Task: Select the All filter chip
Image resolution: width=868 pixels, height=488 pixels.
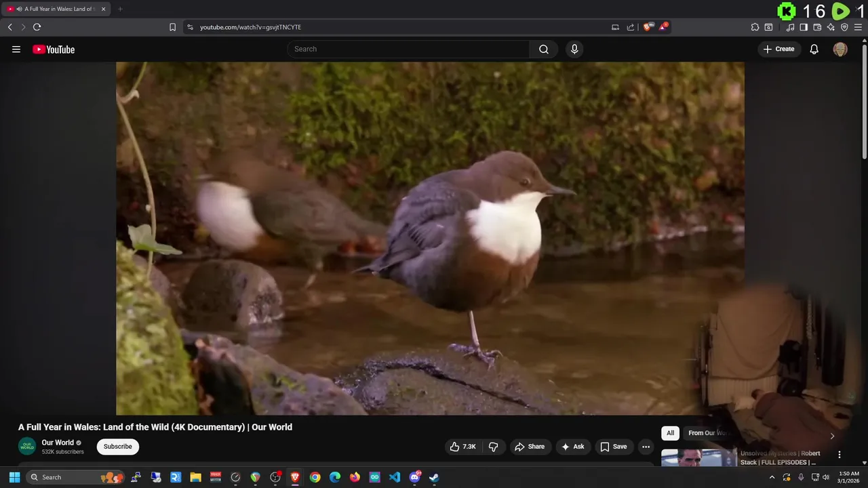Action: coord(671,433)
